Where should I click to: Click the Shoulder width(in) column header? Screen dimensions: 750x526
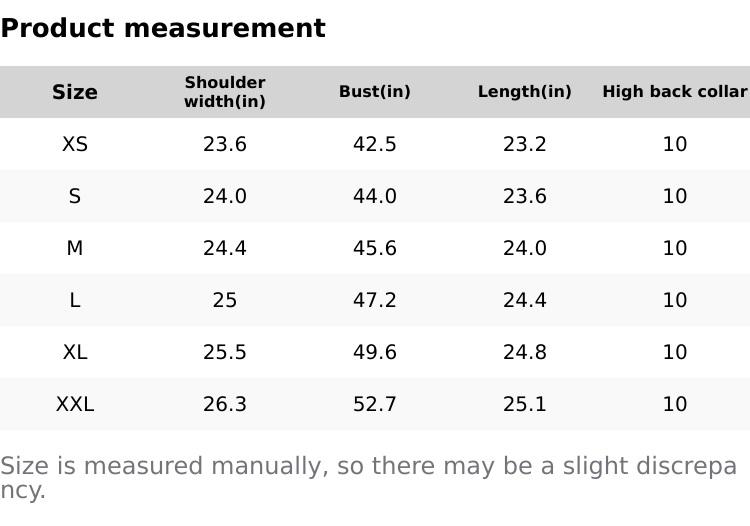225,92
